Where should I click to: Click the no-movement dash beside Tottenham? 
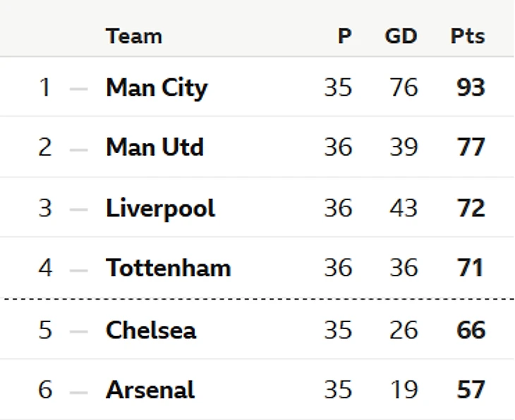[x=79, y=269]
